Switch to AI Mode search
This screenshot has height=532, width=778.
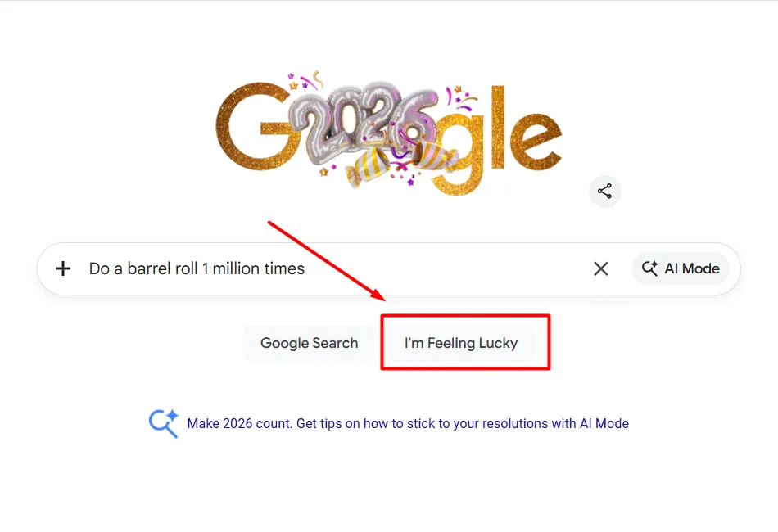(681, 268)
